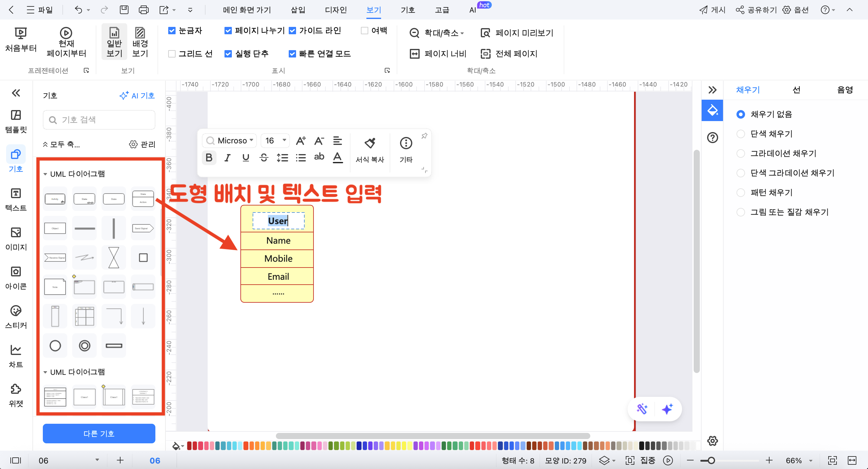Viewport: 868px width, 469px height.
Task: Click the Save disk icon
Action: 124,10
